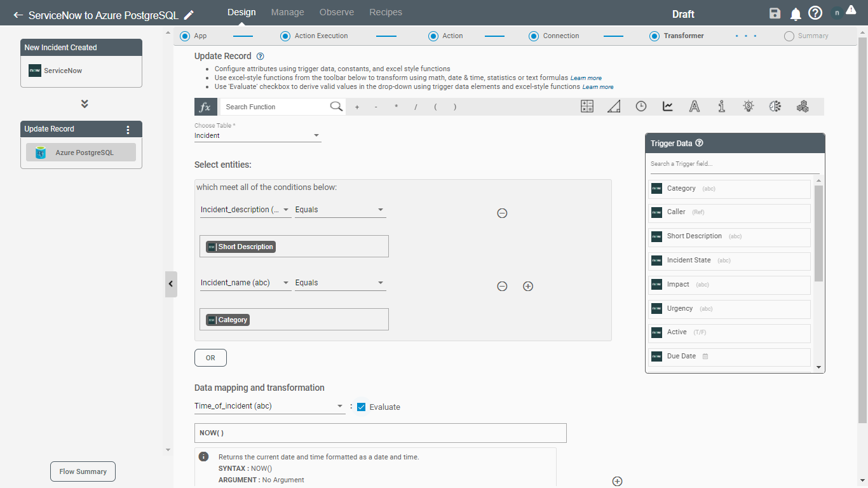868x488 pixels.
Task: Open date and time functions clock icon
Action: (x=641, y=107)
